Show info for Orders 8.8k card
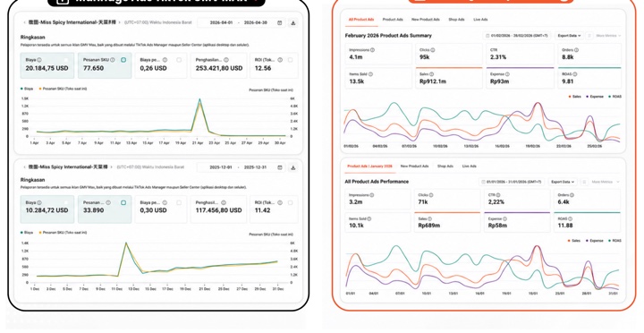 [576, 50]
